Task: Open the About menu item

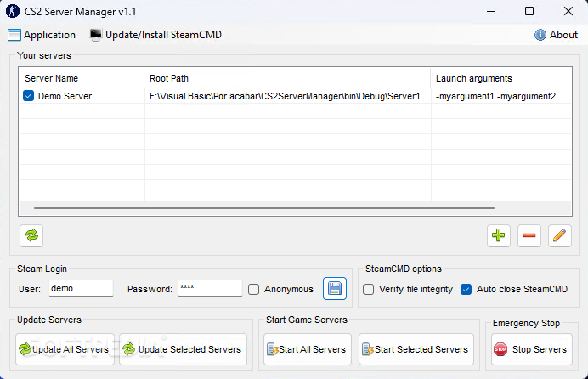Action: 556,35
